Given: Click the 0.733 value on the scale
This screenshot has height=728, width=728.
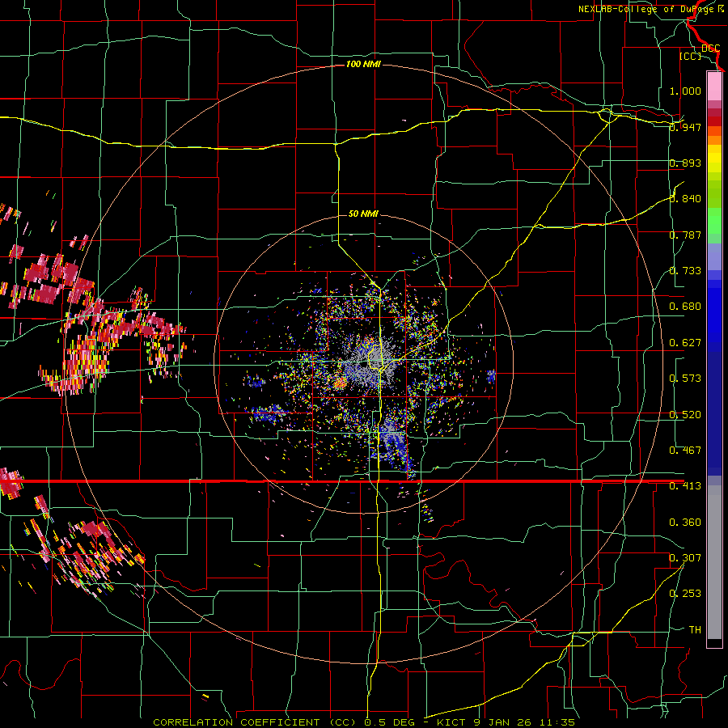Looking at the screenshot, I should coord(685,271).
